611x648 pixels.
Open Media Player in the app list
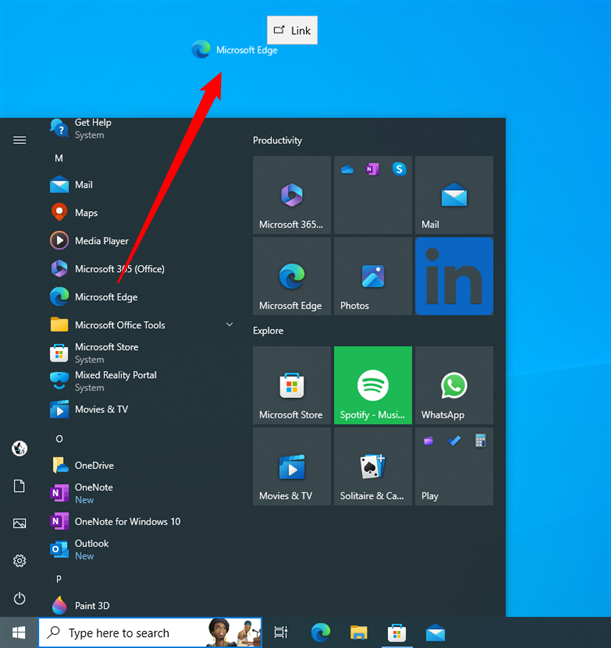point(141,241)
